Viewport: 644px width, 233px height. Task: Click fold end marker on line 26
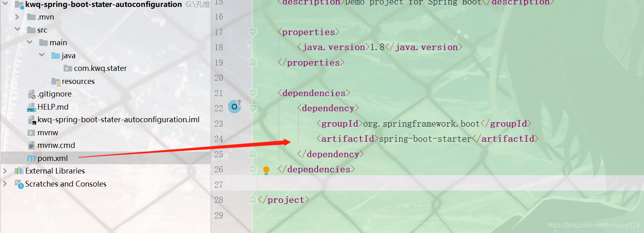253,169
